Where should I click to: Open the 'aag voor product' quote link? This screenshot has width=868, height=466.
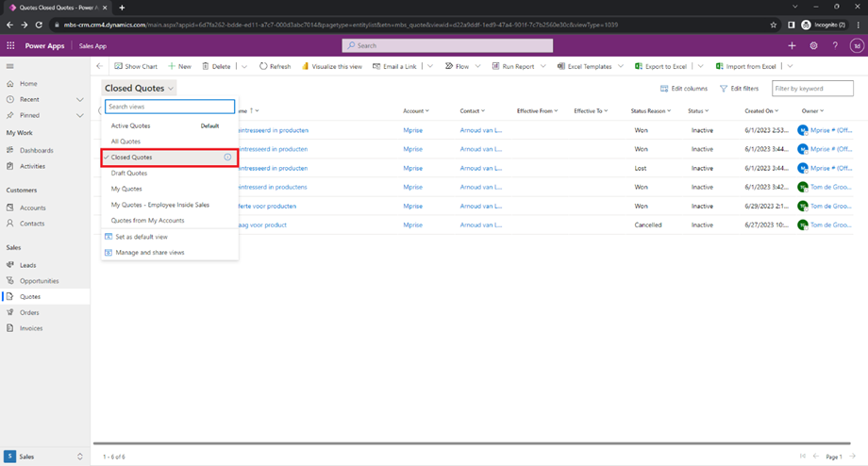point(262,225)
